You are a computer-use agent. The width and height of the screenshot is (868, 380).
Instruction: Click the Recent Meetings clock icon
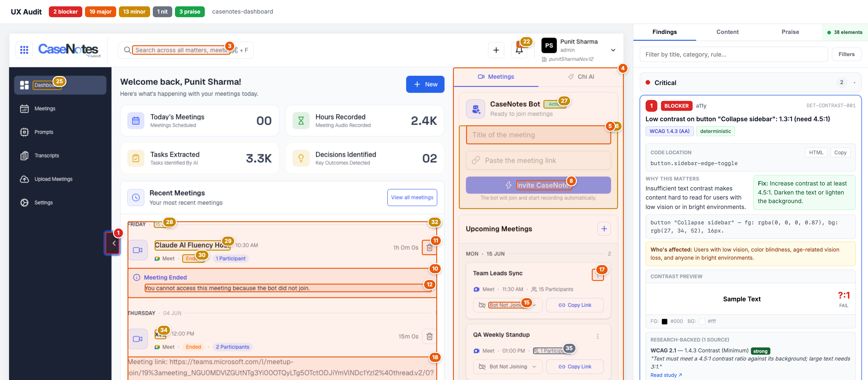(136, 198)
